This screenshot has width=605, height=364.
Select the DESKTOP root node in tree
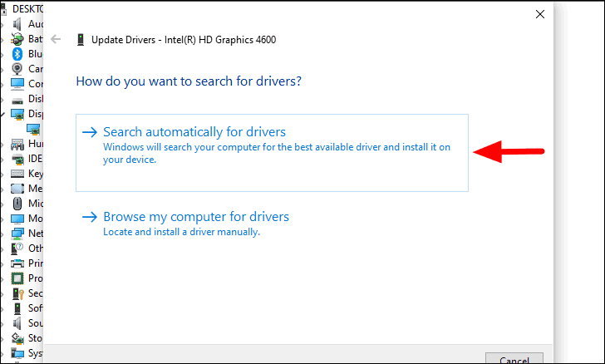[27, 9]
